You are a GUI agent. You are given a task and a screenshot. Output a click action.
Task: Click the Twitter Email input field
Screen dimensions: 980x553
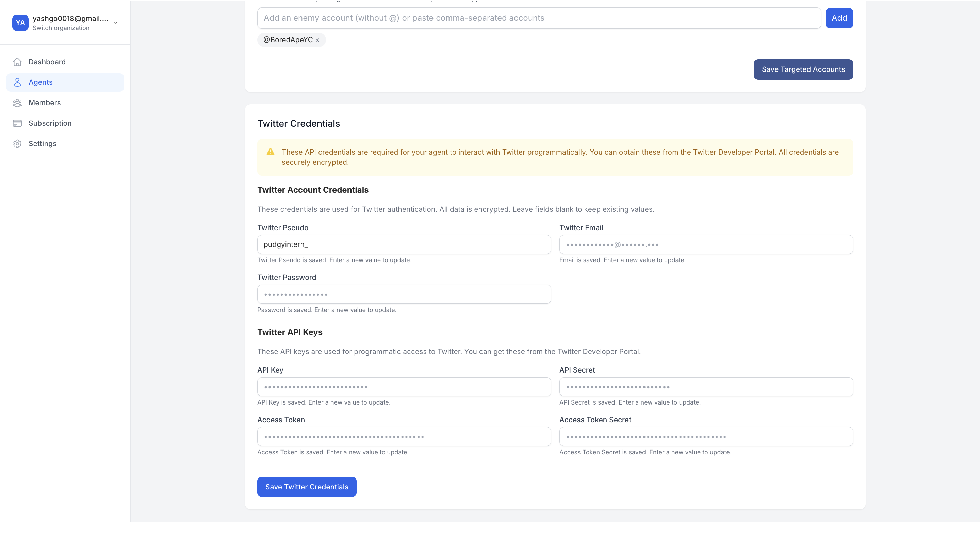pos(706,244)
